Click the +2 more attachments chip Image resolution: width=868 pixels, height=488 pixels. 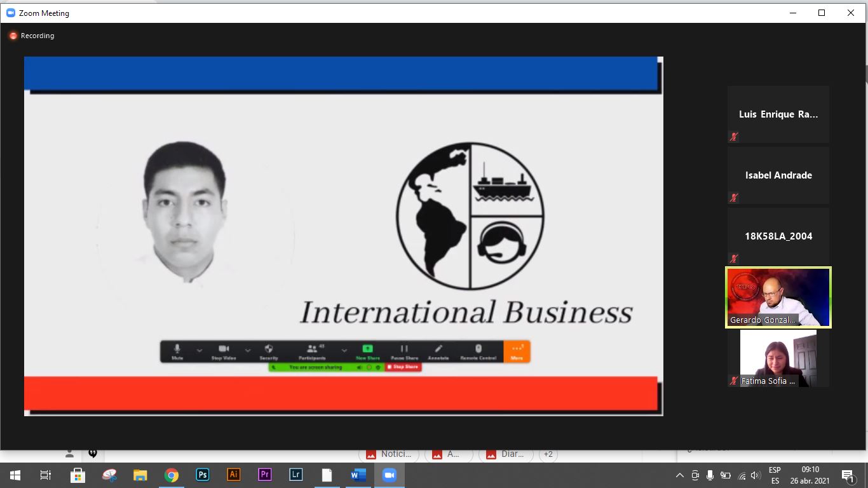pos(548,454)
